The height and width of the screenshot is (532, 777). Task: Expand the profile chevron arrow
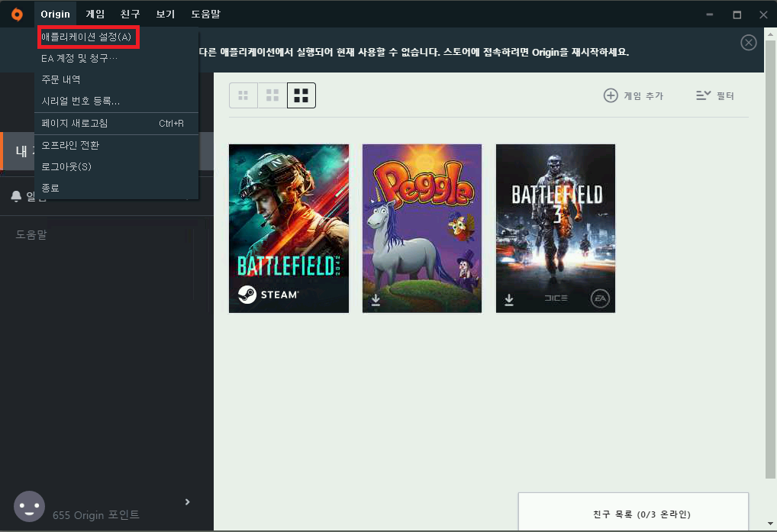[x=187, y=501]
